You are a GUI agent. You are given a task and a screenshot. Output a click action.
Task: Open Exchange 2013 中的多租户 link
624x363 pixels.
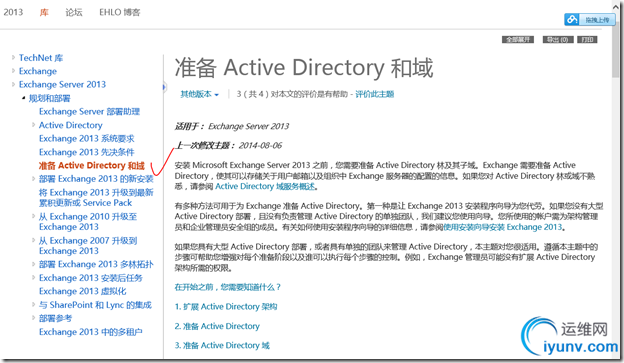(x=91, y=332)
